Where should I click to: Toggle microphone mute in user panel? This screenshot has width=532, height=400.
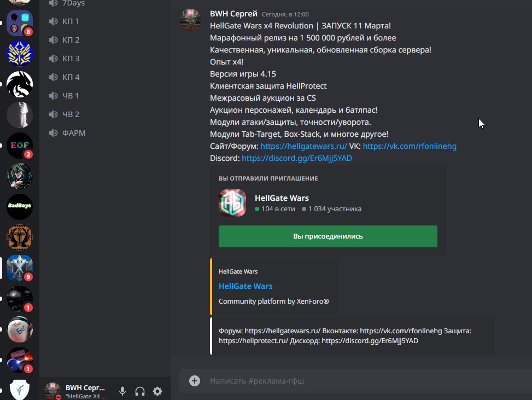tap(122, 391)
